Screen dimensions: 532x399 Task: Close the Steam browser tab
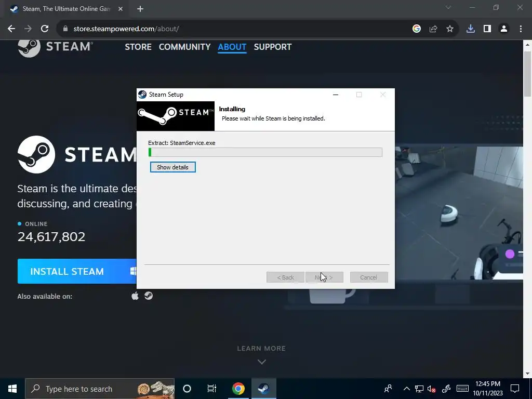click(121, 9)
